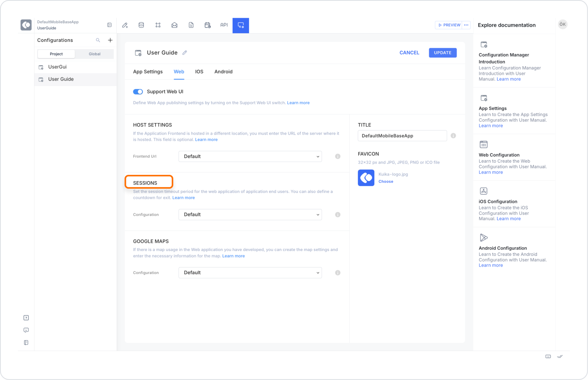Select the User Guide configuration item
The image size is (588, 380).
tap(75, 79)
